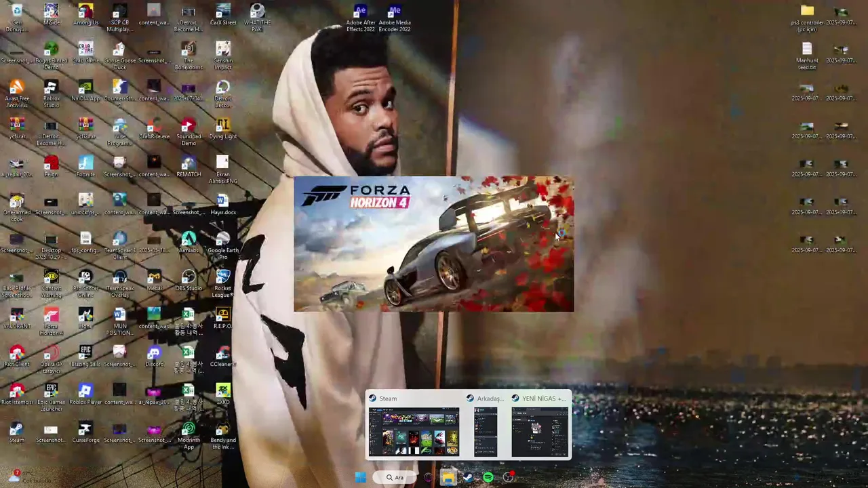Open Spotify from the taskbar
868x488 pixels.
(488, 477)
